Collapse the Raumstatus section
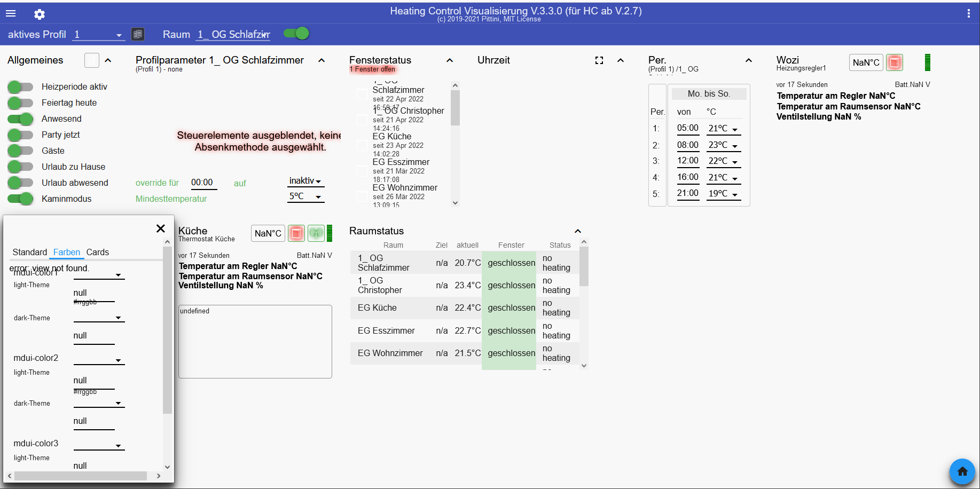980x489 pixels. click(578, 231)
